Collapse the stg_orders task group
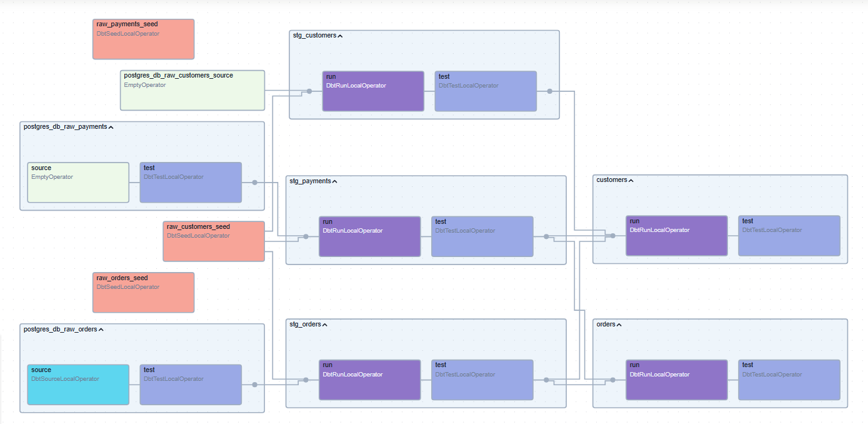 (x=324, y=325)
